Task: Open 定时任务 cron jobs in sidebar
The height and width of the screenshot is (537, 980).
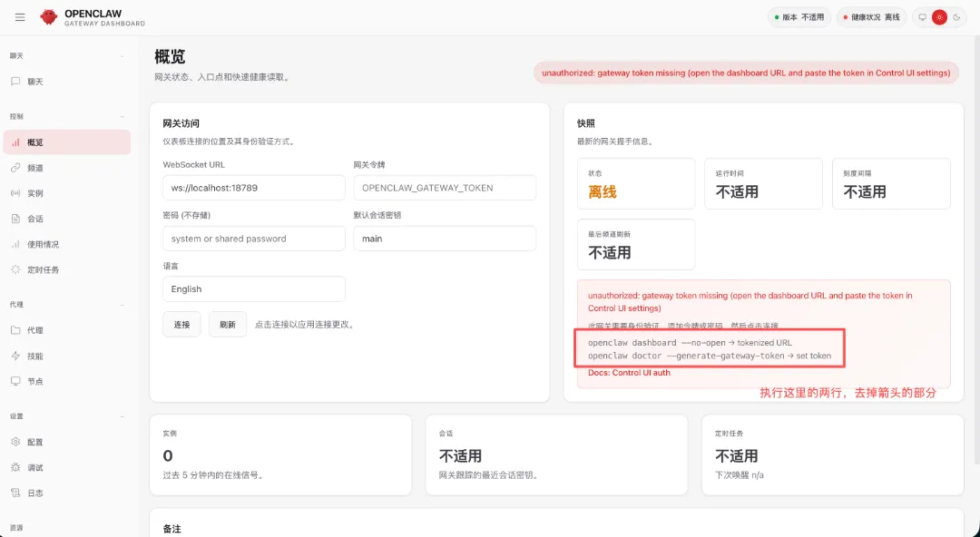Action: click(67, 270)
